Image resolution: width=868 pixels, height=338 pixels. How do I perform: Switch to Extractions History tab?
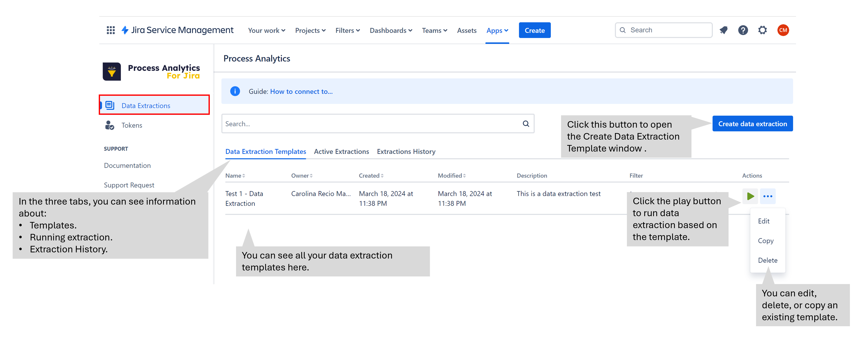click(406, 152)
